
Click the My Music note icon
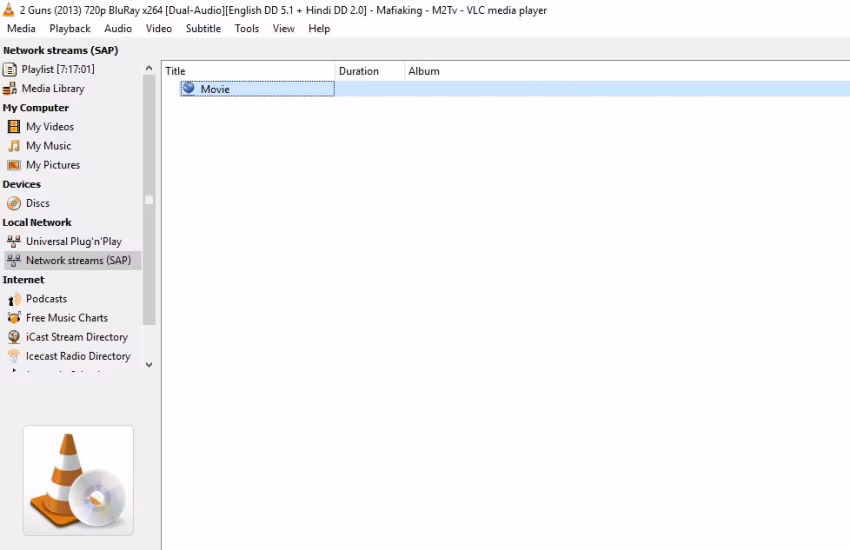click(x=14, y=146)
